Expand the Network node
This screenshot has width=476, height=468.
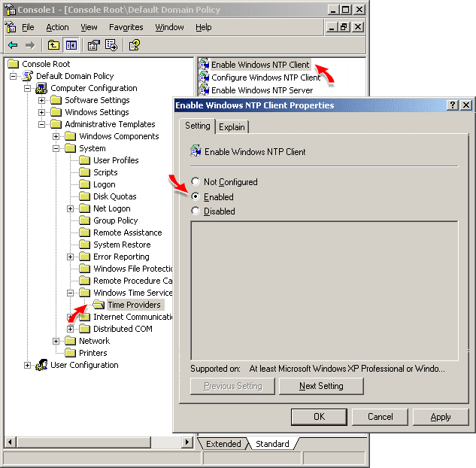(56, 341)
